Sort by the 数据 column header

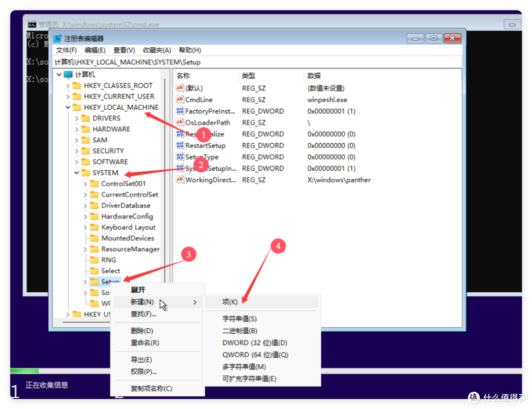[382, 76]
